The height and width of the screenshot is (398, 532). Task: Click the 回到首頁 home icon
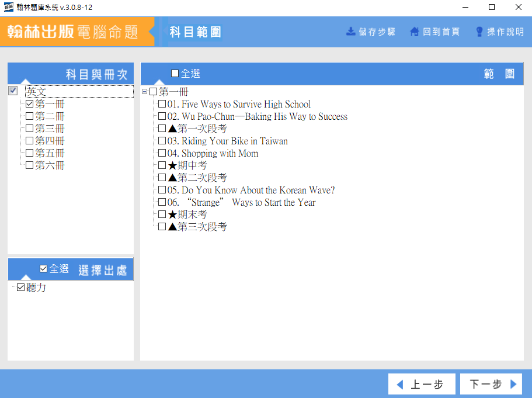(x=415, y=32)
